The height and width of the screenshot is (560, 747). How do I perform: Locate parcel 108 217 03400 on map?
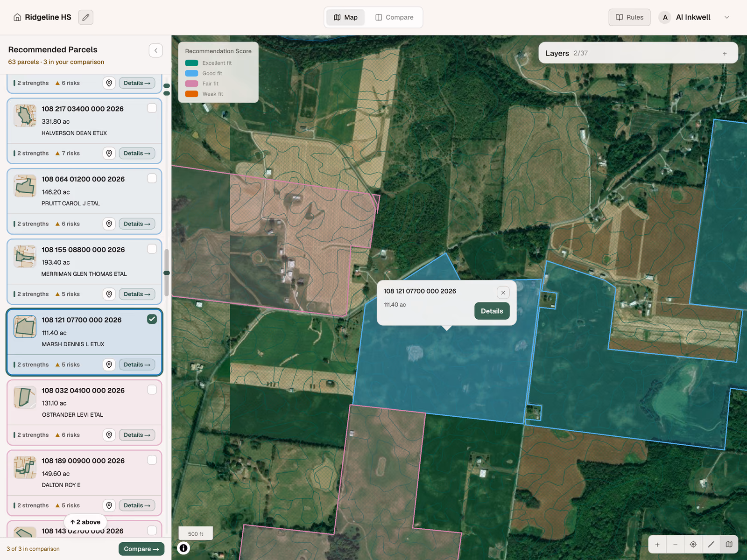[109, 154]
